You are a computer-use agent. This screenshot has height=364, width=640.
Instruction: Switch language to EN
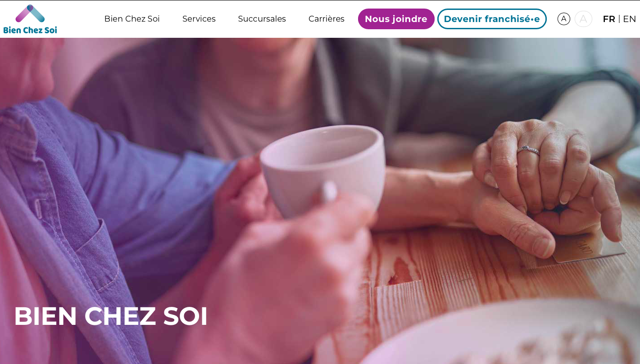[630, 19]
